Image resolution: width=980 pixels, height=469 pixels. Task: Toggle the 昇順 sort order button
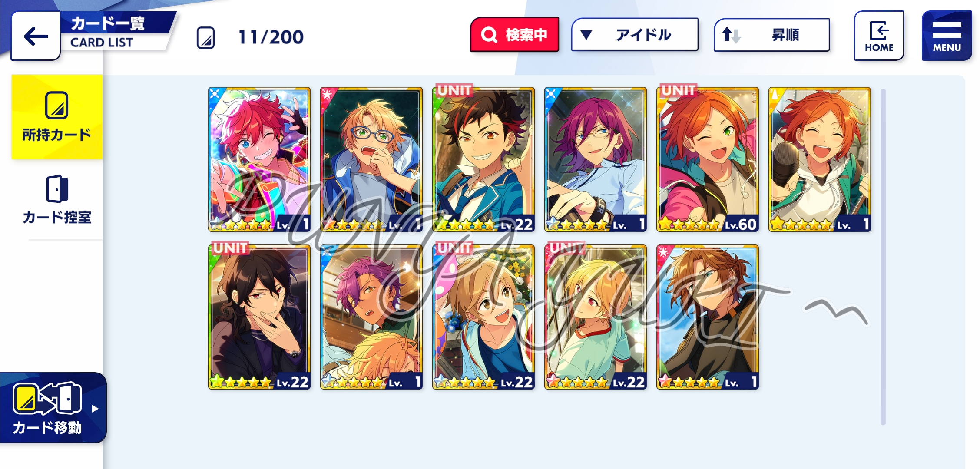(x=772, y=35)
